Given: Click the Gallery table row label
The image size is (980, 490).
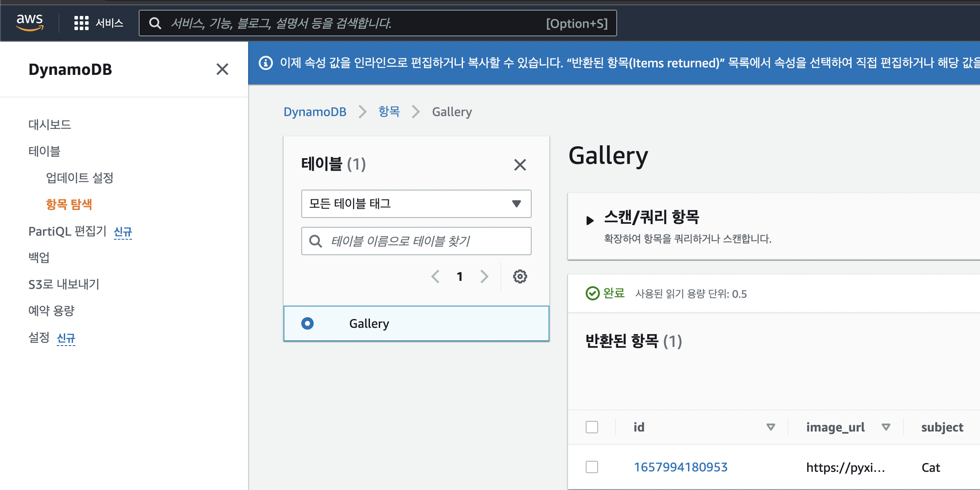Looking at the screenshot, I should 369,323.
